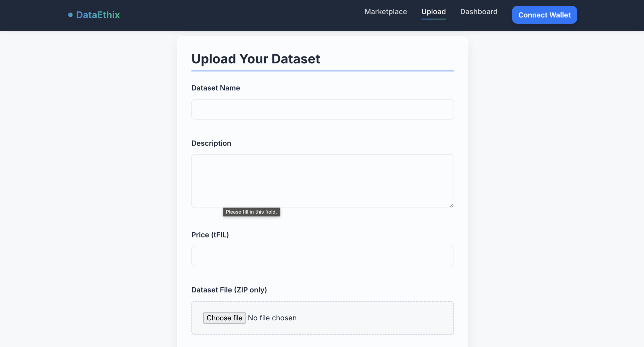
Task: Focus the Price (tFIL) input field
Action: point(322,256)
